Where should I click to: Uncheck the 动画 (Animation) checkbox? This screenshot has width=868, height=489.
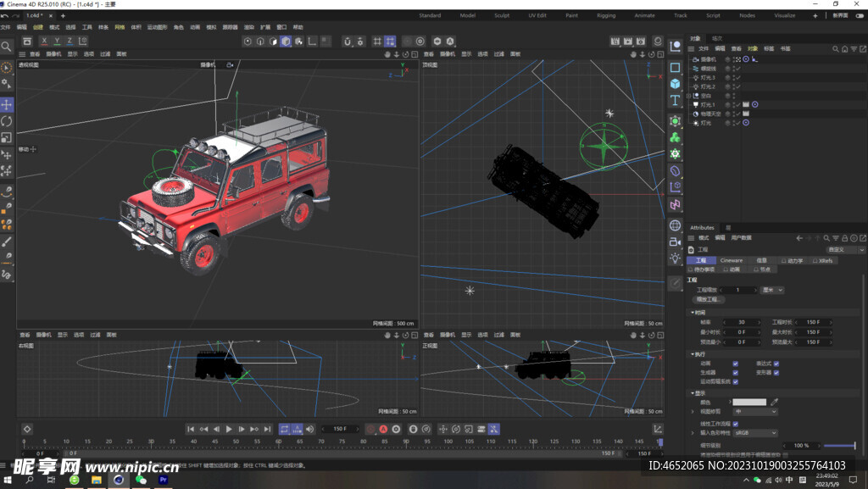coord(735,364)
